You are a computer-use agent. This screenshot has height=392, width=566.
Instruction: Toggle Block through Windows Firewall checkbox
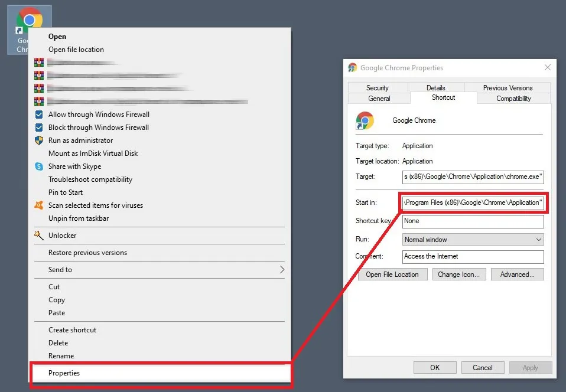[x=39, y=128]
